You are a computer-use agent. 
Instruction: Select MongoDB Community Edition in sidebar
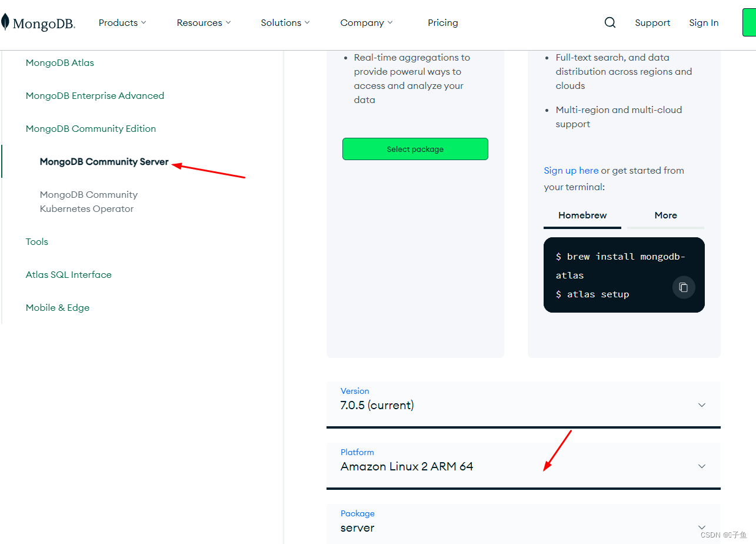[x=91, y=128]
